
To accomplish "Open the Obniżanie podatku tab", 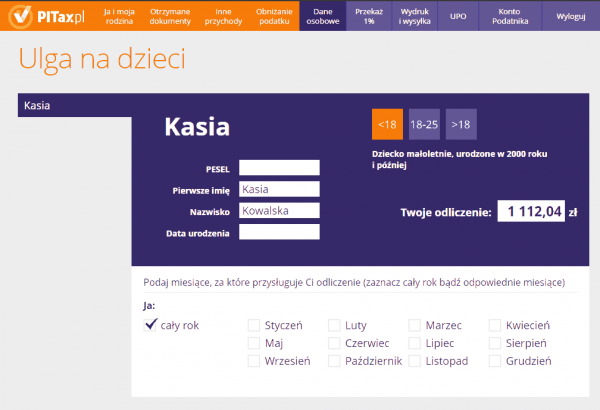I will pyautogui.click(x=274, y=16).
